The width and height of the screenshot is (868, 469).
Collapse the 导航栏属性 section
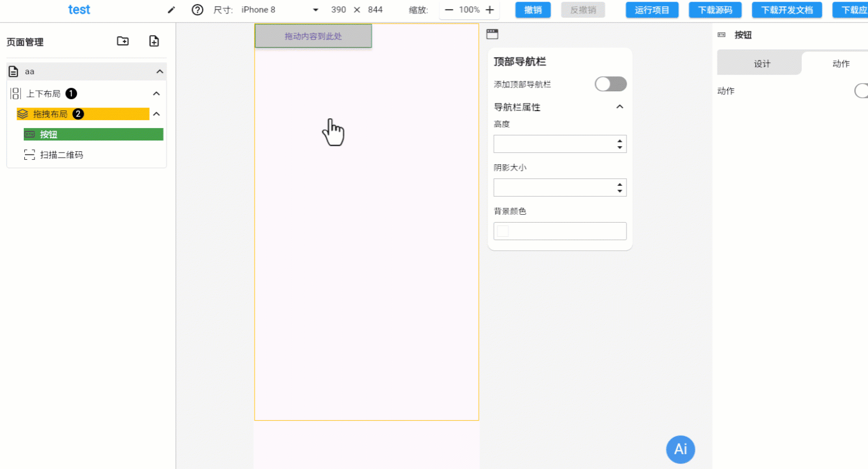tap(620, 106)
